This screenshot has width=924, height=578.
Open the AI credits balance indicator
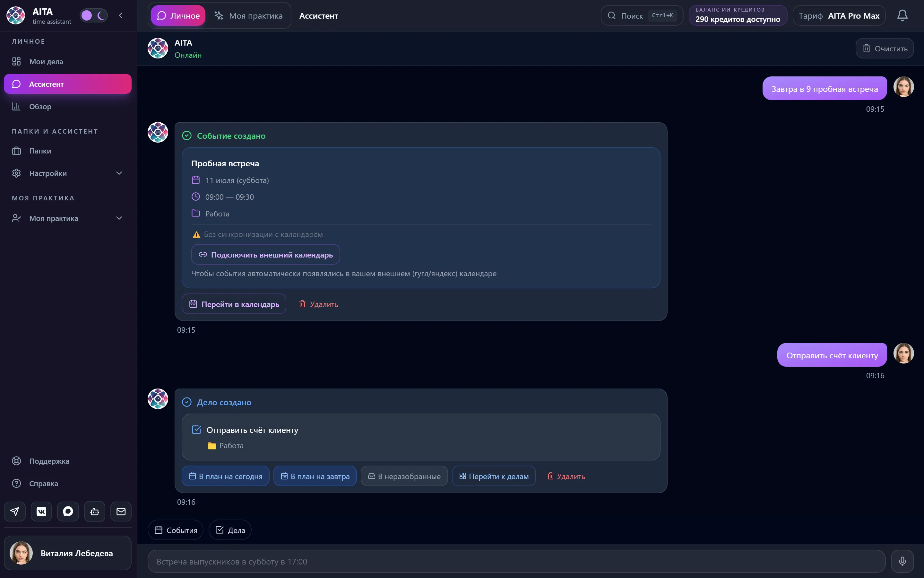(x=738, y=16)
